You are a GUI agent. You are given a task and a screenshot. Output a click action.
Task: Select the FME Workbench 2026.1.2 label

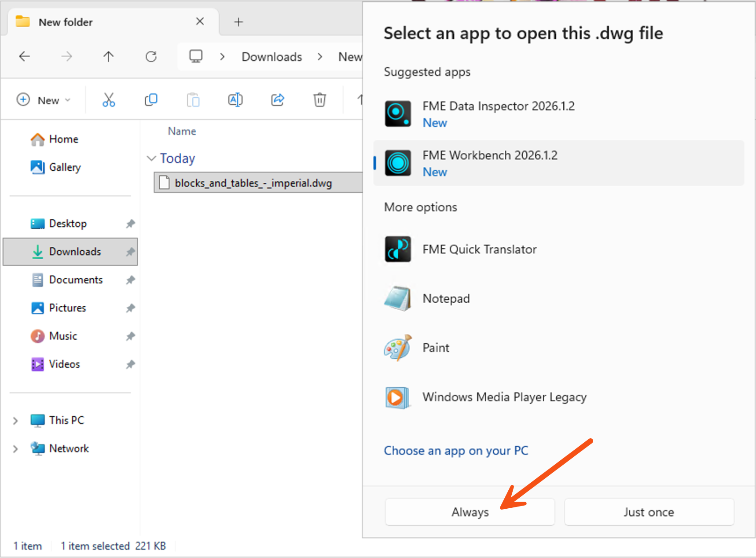(x=490, y=155)
